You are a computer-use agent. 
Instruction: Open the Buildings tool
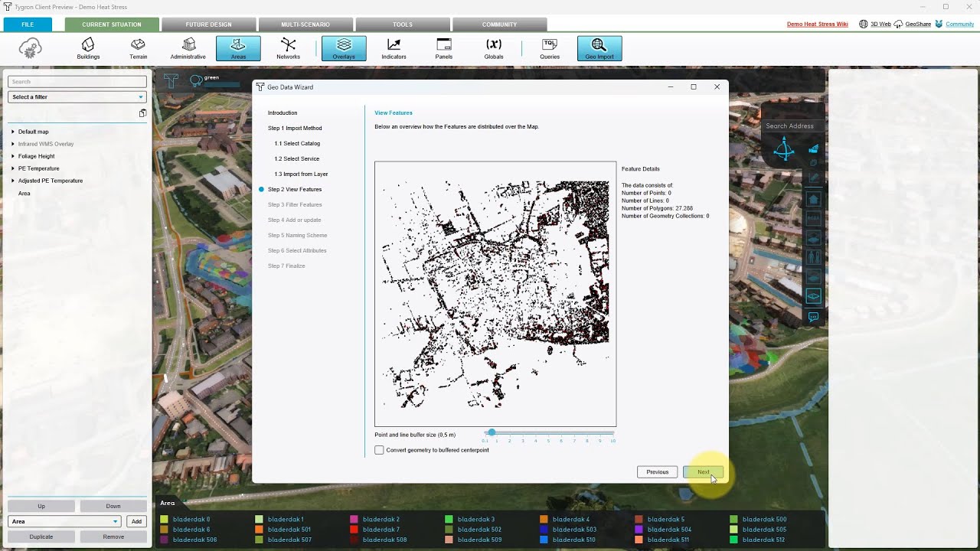[88, 48]
